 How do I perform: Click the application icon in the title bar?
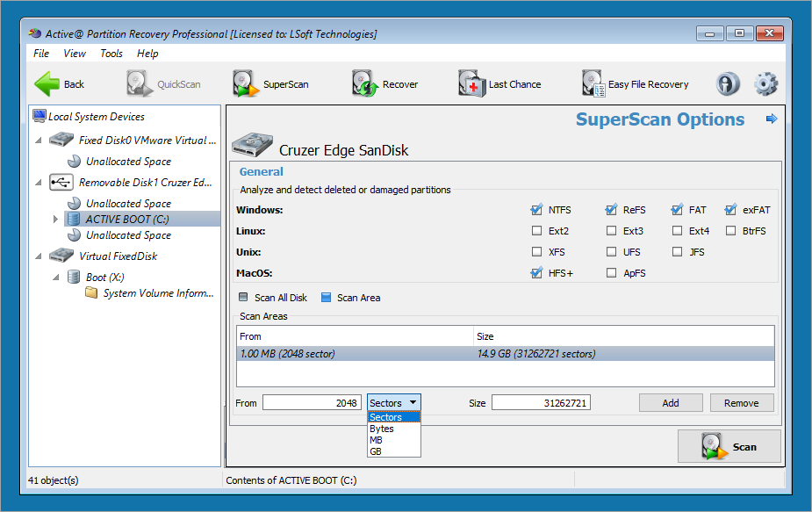pos(35,33)
